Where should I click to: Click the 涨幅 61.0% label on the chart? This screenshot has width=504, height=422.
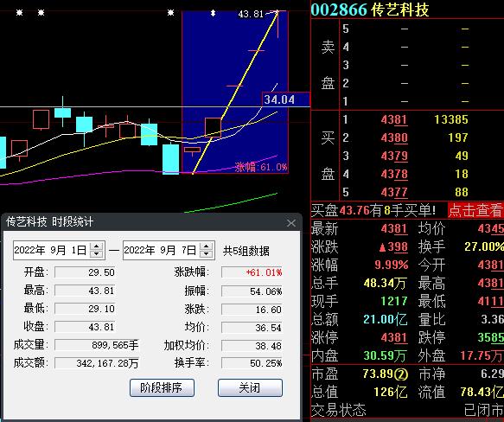tap(261, 167)
